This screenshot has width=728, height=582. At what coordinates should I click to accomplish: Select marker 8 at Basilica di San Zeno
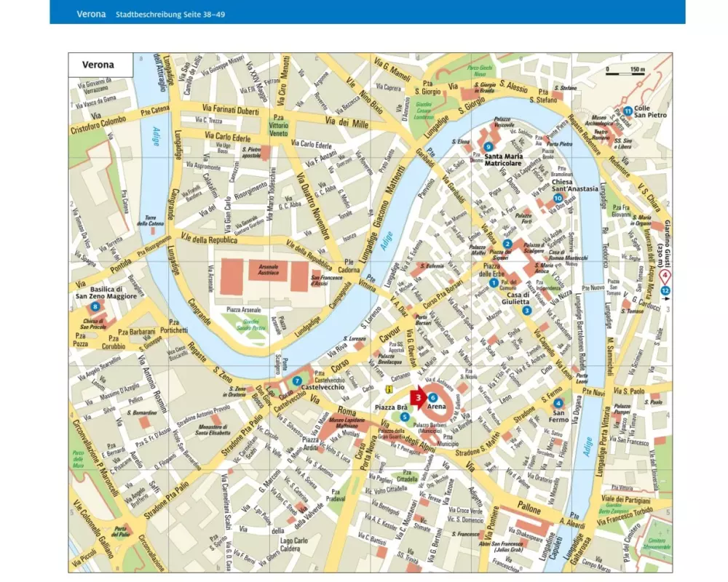(x=95, y=307)
